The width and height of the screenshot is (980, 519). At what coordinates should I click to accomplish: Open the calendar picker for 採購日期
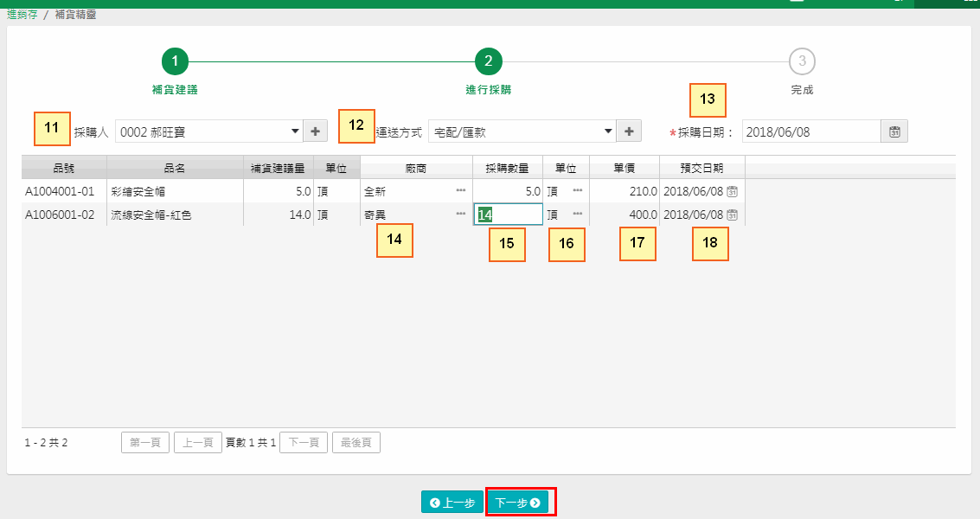[x=894, y=131]
